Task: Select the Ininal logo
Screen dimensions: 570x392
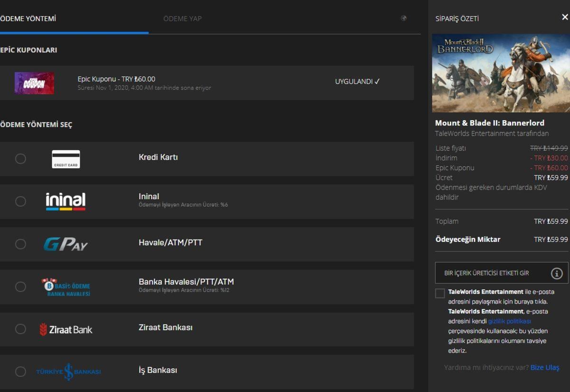Action: [x=66, y=201]
